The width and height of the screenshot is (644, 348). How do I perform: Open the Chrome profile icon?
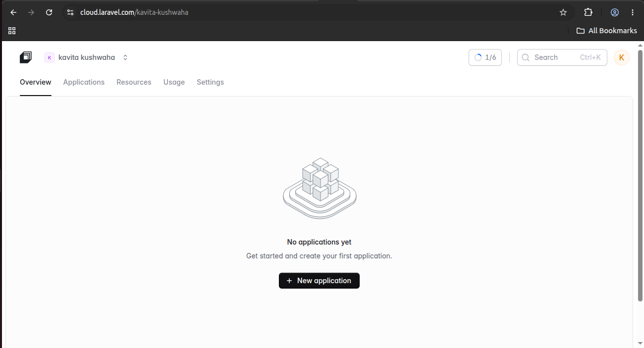tap(615, 12)
